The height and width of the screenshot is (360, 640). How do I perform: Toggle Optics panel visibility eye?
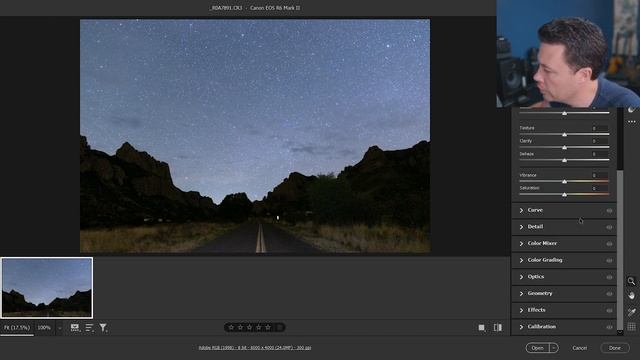pos(609,277)
